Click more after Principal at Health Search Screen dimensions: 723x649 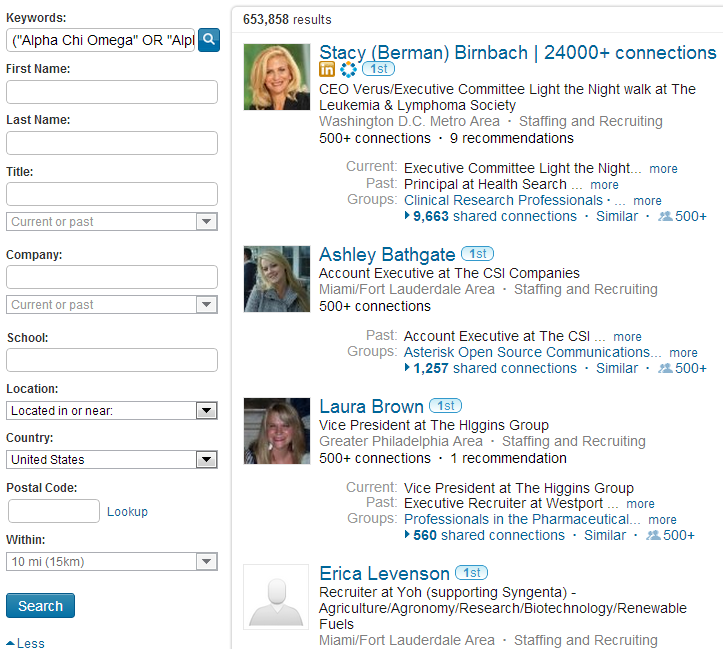604,185
